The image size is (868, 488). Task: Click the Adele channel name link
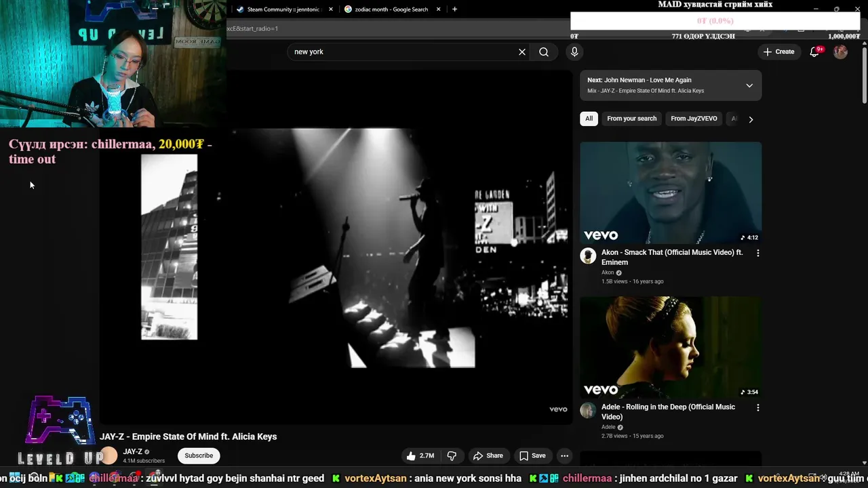pos(608,427)
